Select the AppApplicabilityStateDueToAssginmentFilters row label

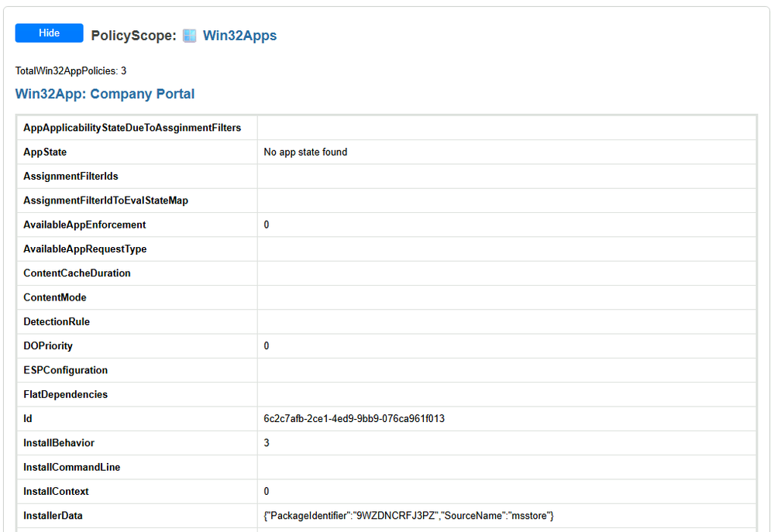tap(132, 128)
